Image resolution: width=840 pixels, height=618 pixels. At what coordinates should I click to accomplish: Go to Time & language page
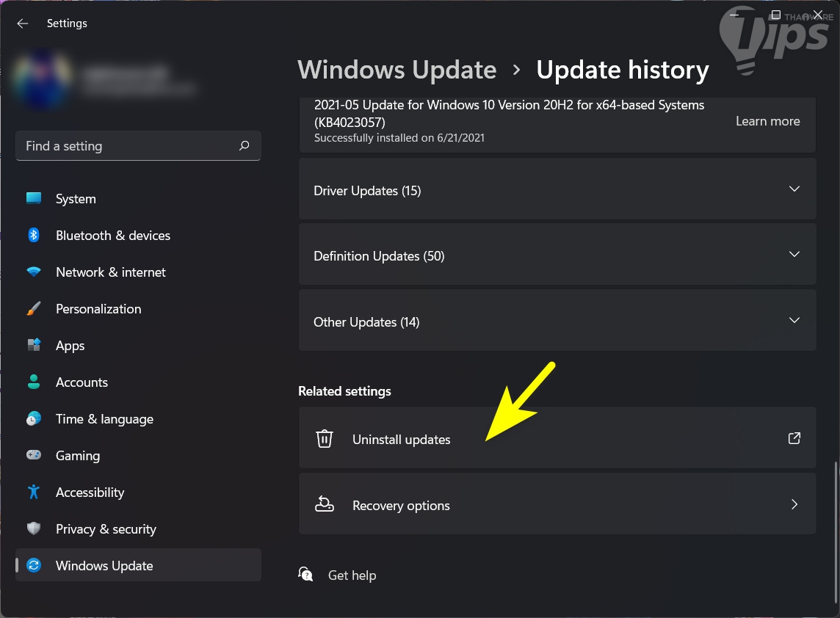click(x=104, y=419)
